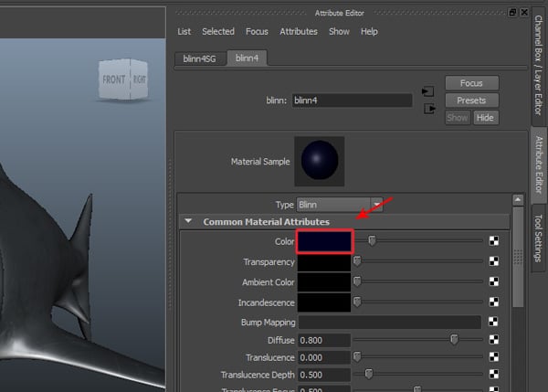This screenshot has width=548, height=392.
Task: Open the Focus menu in menu bar
Action: (x=257, y=31)
